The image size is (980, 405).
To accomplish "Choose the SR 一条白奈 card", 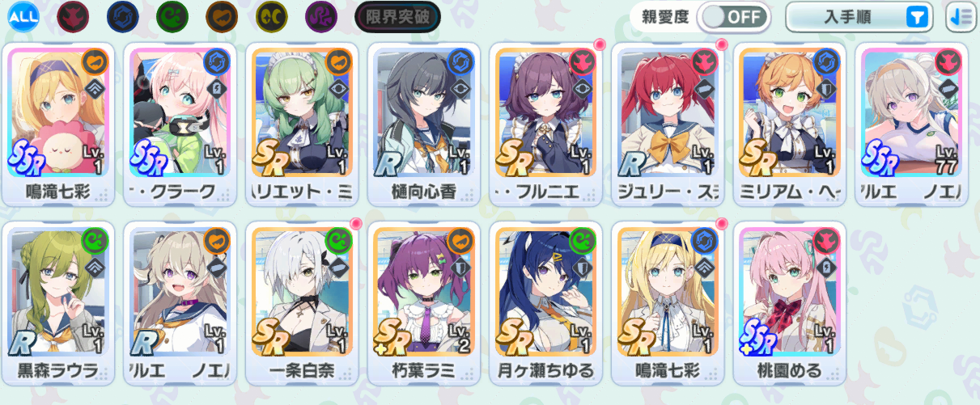I will (302, 302).
